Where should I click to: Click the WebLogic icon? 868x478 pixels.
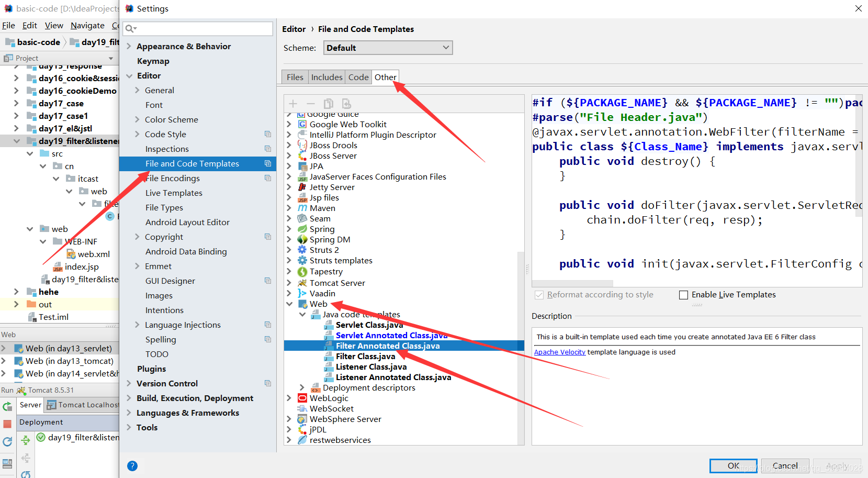coord(302,398)
